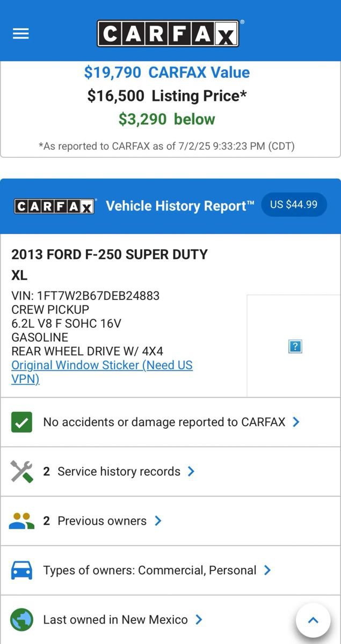Expand the 2 service history records
This screenshot has width=341, height=644.
(191, 471)
